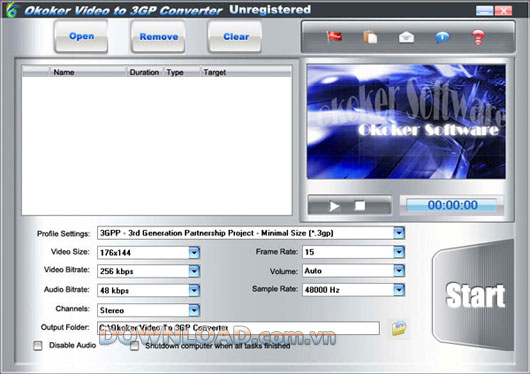530x374 pixels.
Task: Open the Sample Rate dropdown
Action: pyautogui.click(x=399, y=290)
